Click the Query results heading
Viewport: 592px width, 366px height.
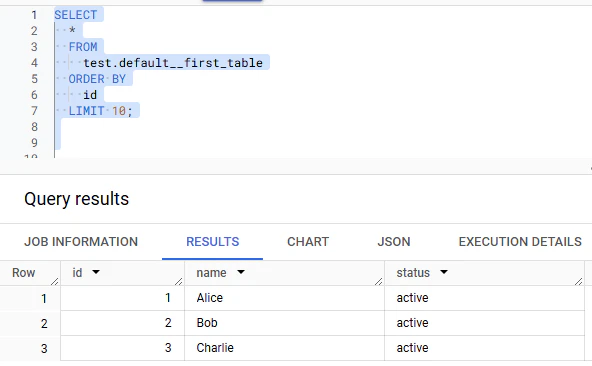click(77, 199)
